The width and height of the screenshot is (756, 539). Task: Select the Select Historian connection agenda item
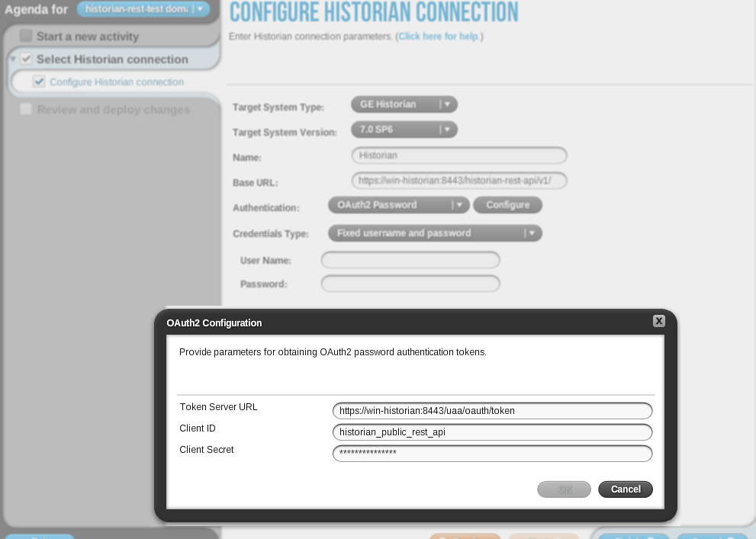click(112, 59)
